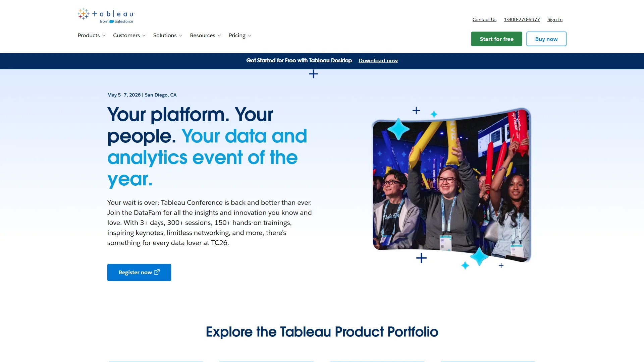Click the 'Explore the Tableau Product Portfolio' heading

point(322,332)
